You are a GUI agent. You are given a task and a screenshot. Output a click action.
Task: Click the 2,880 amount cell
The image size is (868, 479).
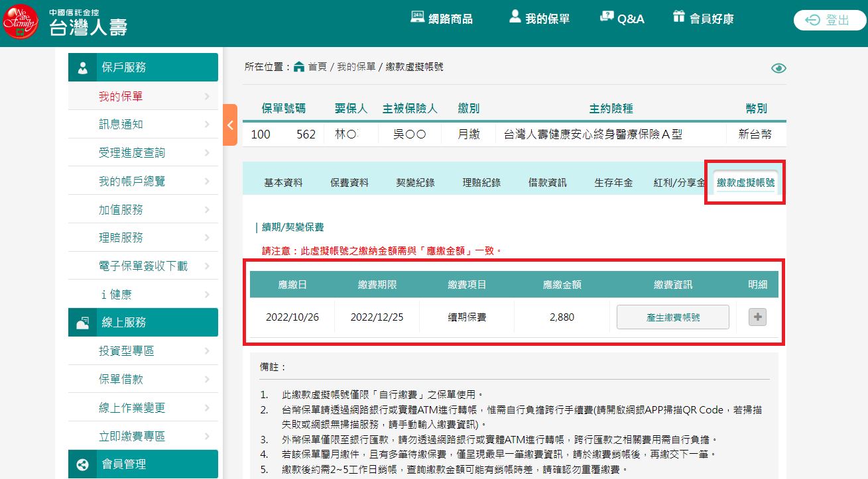pyautogui.click(x=562, y=317)
